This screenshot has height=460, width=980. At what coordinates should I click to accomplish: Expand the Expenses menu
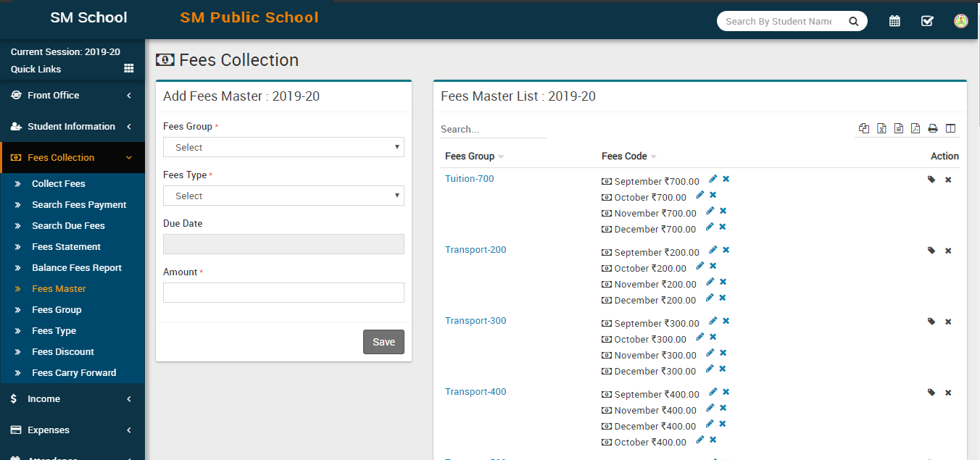pyautogui.click(x=72, y=430)
